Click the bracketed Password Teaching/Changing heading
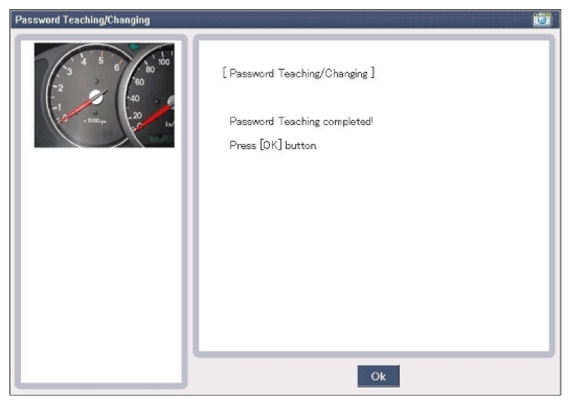 [299, 73]
